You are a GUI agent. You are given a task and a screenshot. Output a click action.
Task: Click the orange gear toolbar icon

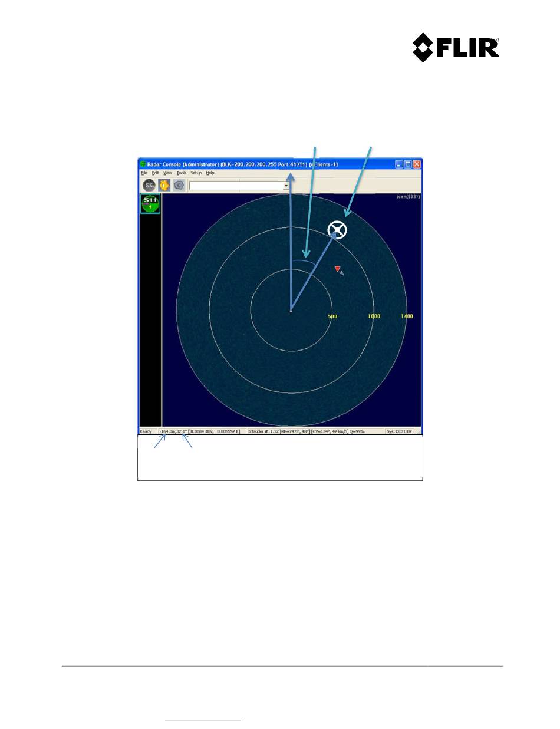[x=164, y=184]
